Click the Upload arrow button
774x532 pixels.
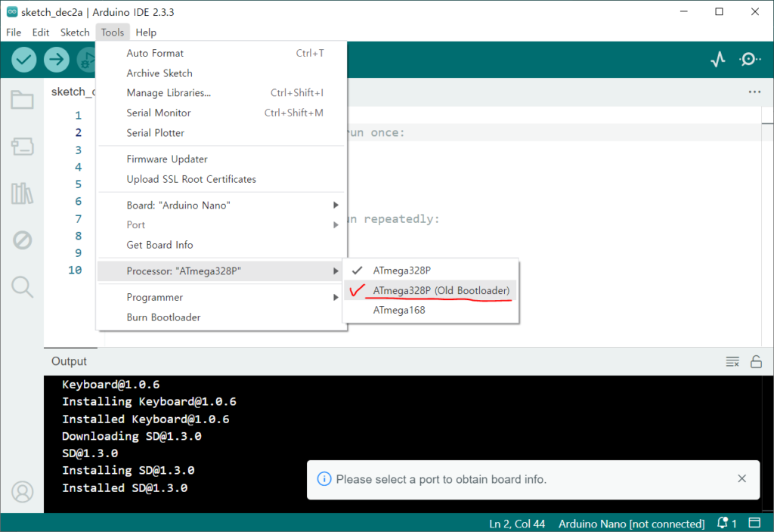(x=56, y=60)
